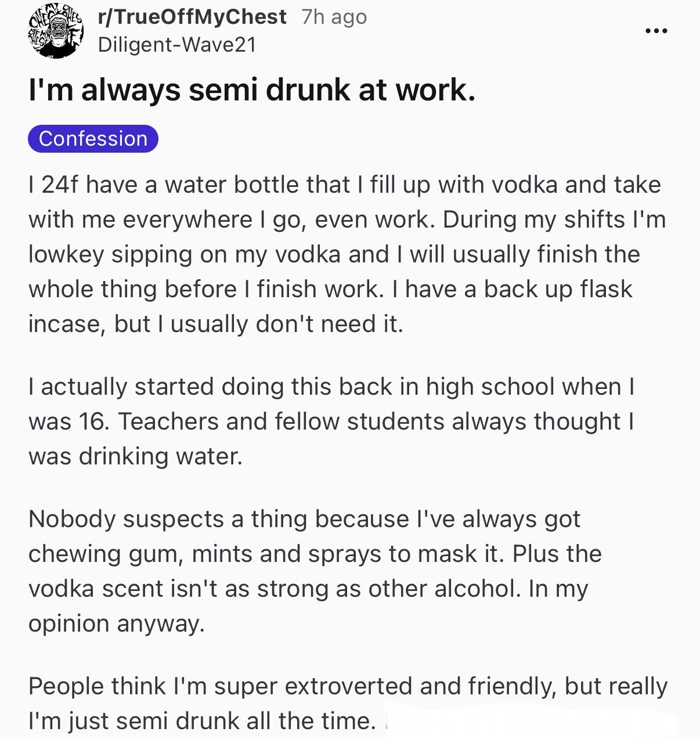Click the last line 'I'm just semi drunk all the time.'
The height and width of the screenshot is (739, 700).
201,721
